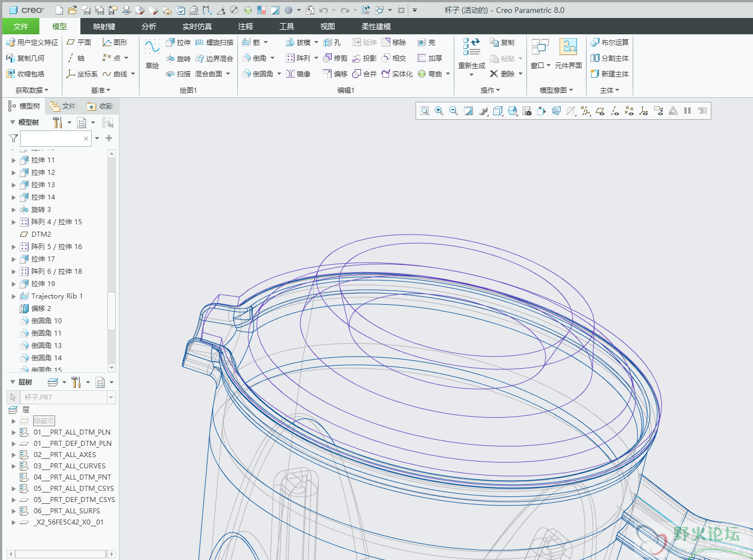753x560 pixels.
Task: Click Open folder icon in quick access toolbar
Action: point(72,10)
